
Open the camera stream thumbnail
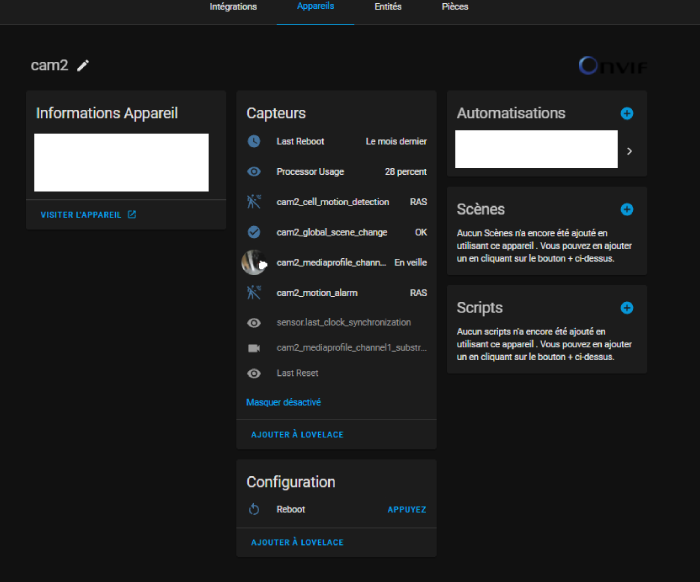254,262
